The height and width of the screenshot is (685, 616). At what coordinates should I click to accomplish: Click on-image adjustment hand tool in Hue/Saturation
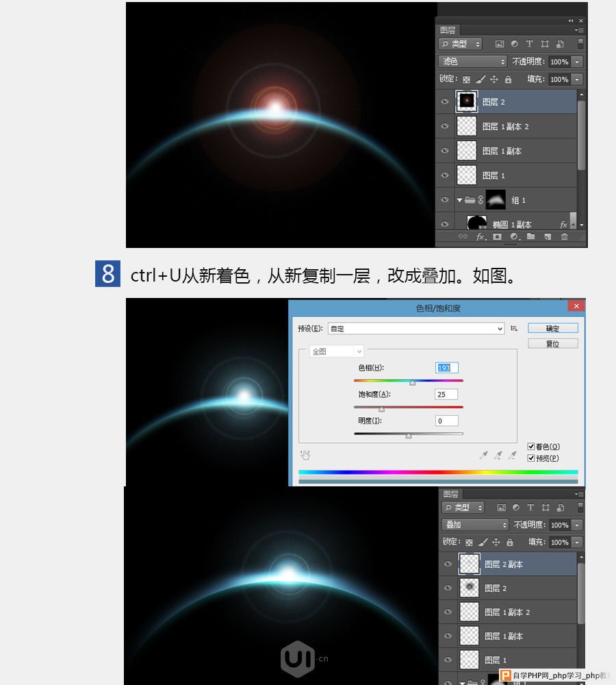pos(305,456)
